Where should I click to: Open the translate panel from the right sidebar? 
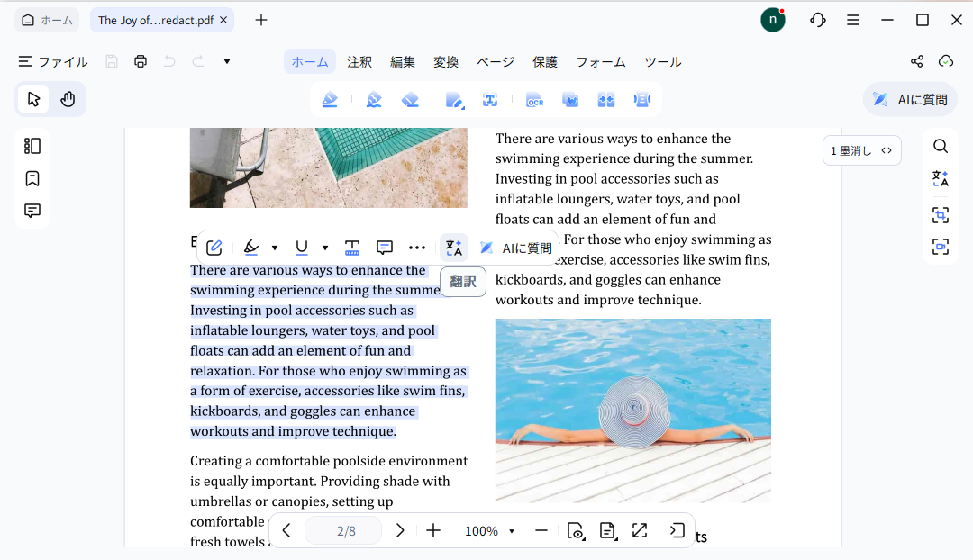940,177
